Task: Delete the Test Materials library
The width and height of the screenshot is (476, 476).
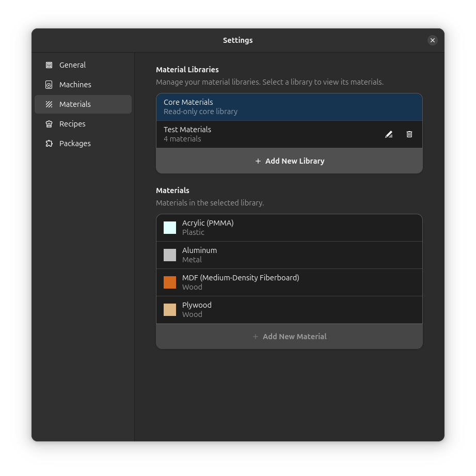Action: (x=409, y=134)
